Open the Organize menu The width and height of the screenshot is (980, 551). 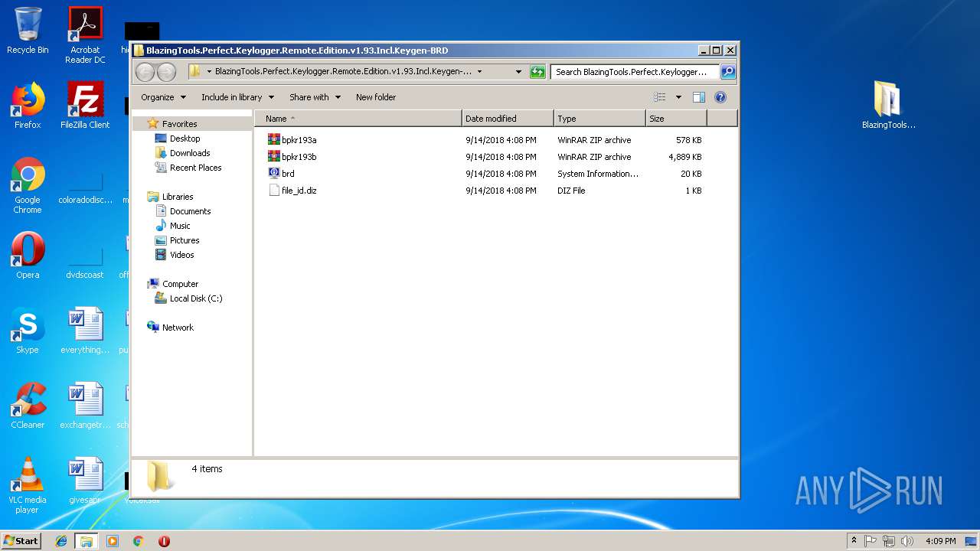point(163,97)
